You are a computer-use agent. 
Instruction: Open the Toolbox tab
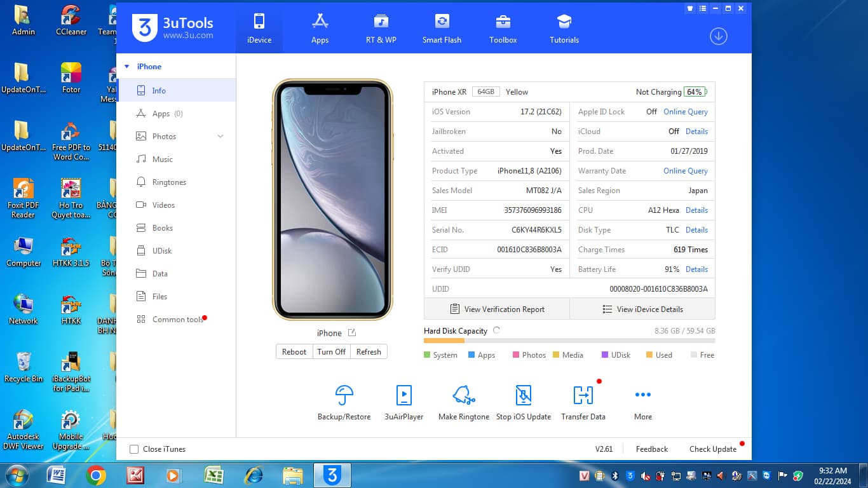503,29
